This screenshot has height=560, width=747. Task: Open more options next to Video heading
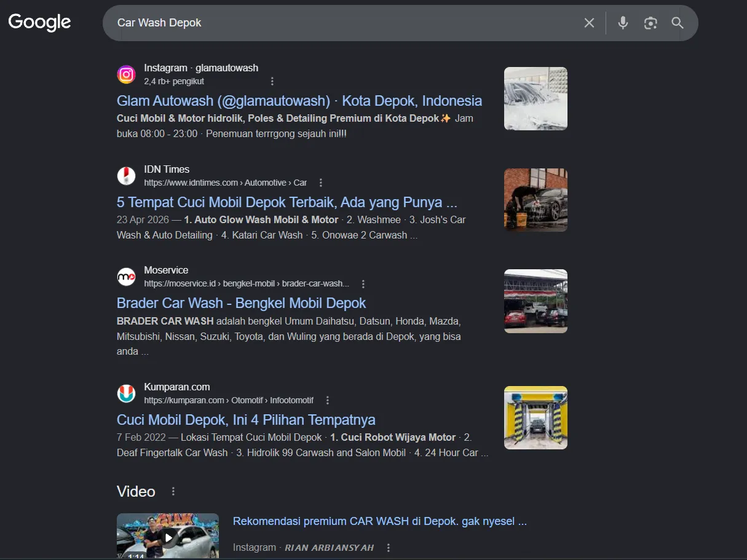[173, 491]
